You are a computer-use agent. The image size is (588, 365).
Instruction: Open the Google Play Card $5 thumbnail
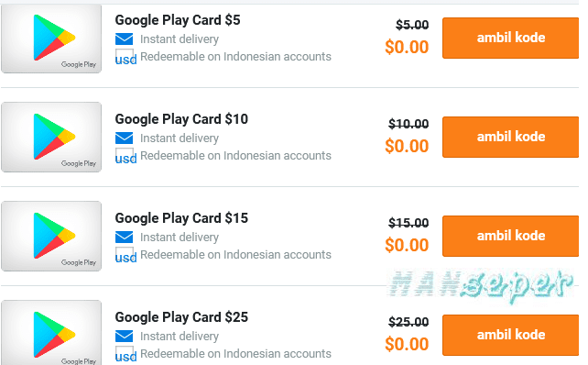click(51, 39)
